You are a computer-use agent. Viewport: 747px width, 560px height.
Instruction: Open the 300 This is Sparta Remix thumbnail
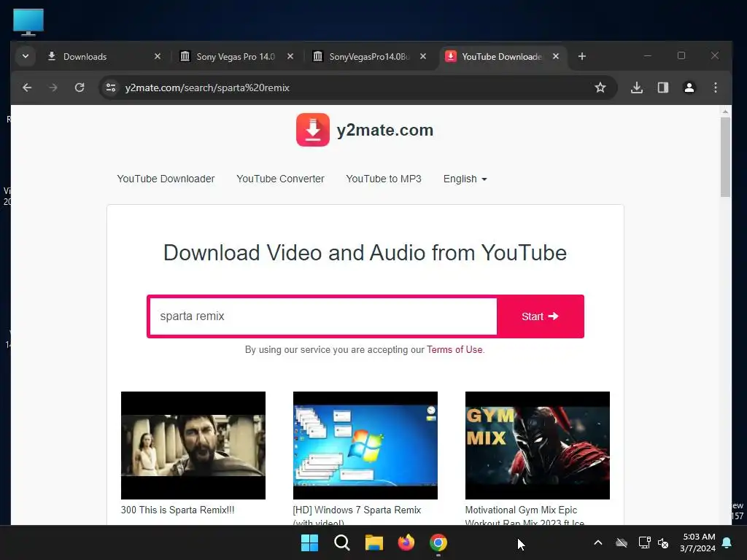pos(193,446)
